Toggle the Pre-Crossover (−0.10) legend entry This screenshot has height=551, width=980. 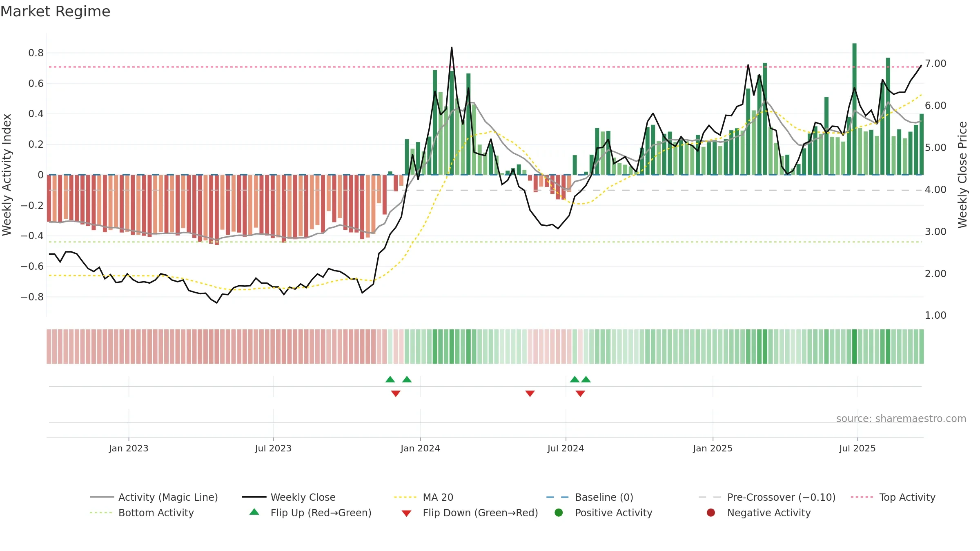tap(767, 497)
